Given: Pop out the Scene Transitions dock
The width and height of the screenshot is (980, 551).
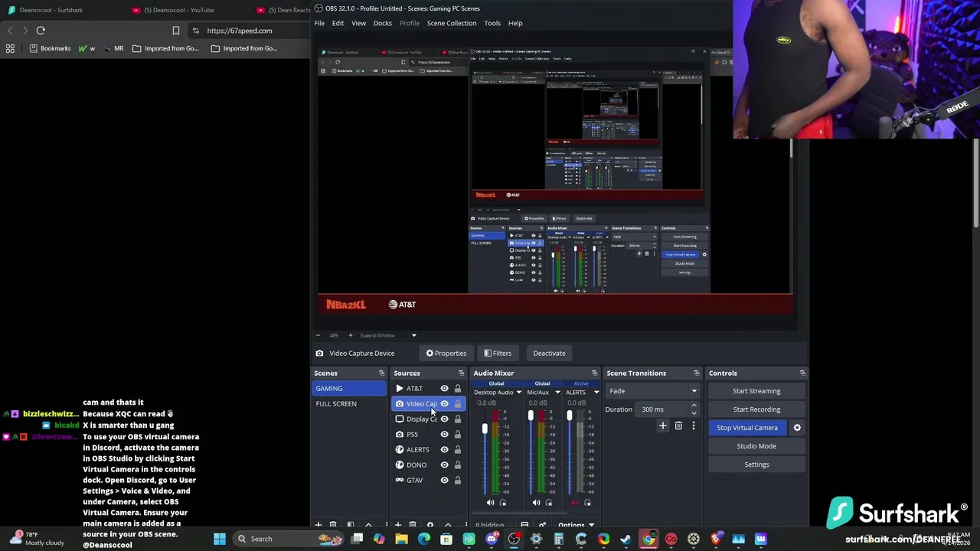Looking at the screenshot, I should [x=696, y=373].
